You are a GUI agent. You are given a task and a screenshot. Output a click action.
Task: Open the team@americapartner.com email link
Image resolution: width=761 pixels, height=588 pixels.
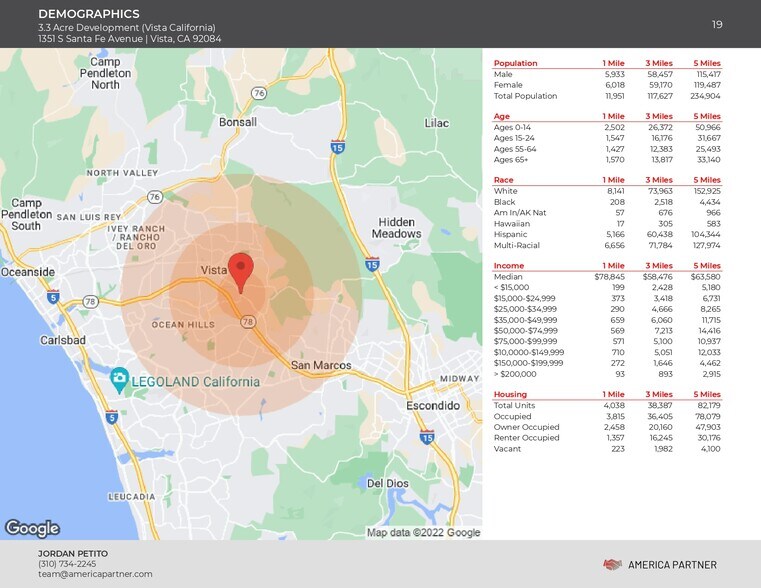(95, 574)
